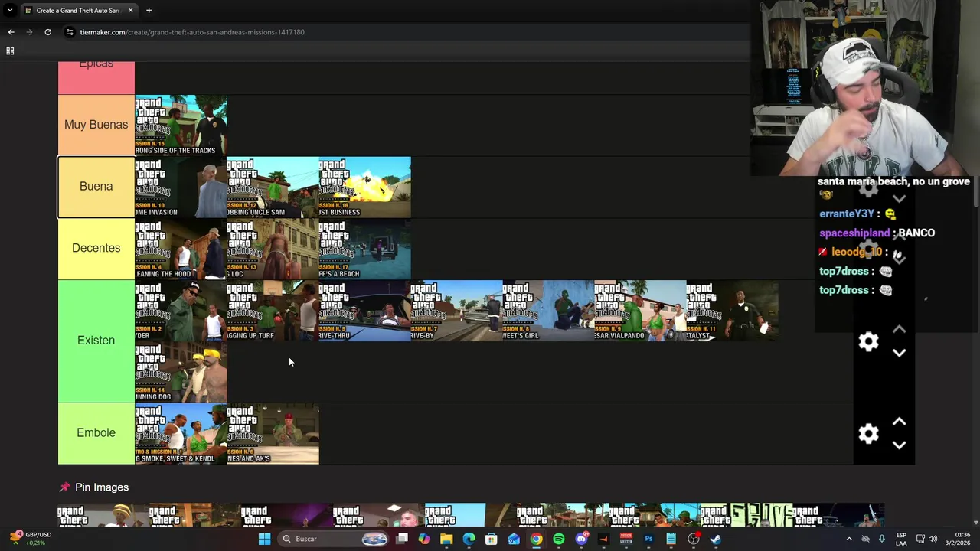Viewport: 980px width, 551px height.
Task: Show hidden system tray icons
Action: 849,539
